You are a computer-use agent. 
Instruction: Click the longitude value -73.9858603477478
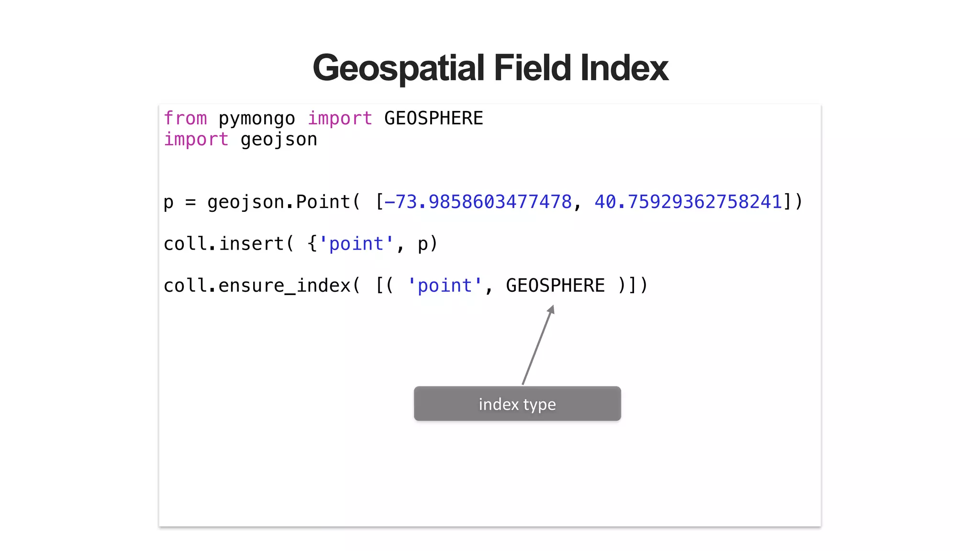pos(478,202)
